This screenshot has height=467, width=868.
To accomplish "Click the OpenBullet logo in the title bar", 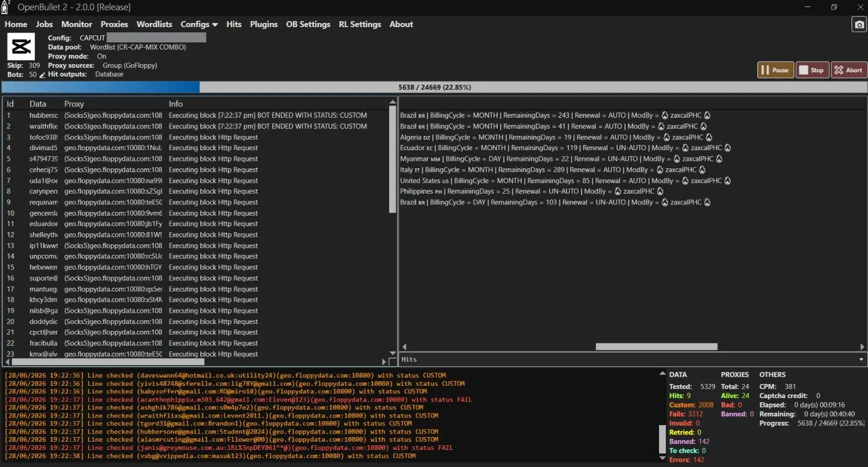I will tap(5, 6).
